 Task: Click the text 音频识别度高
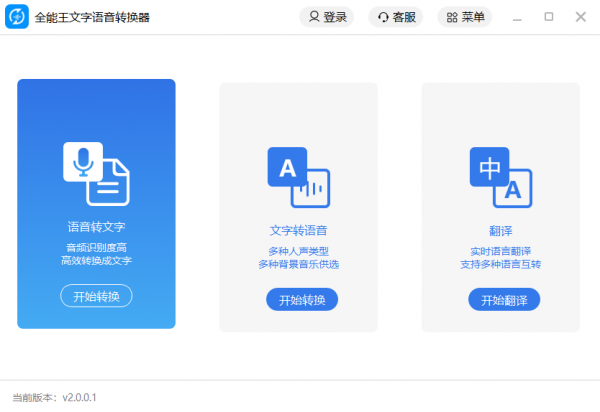pos(96,248)
